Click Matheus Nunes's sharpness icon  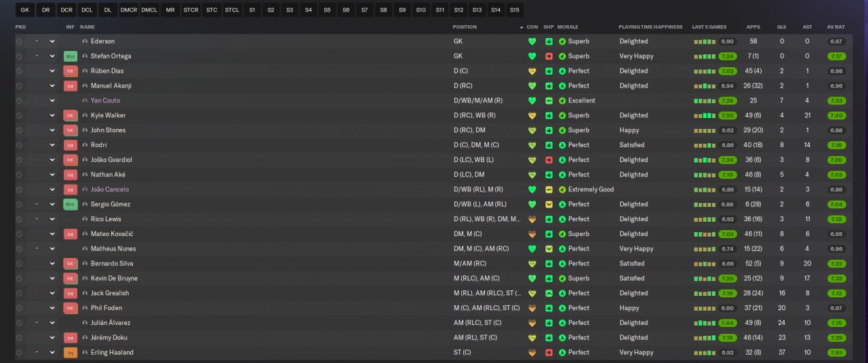coord(549,249)
